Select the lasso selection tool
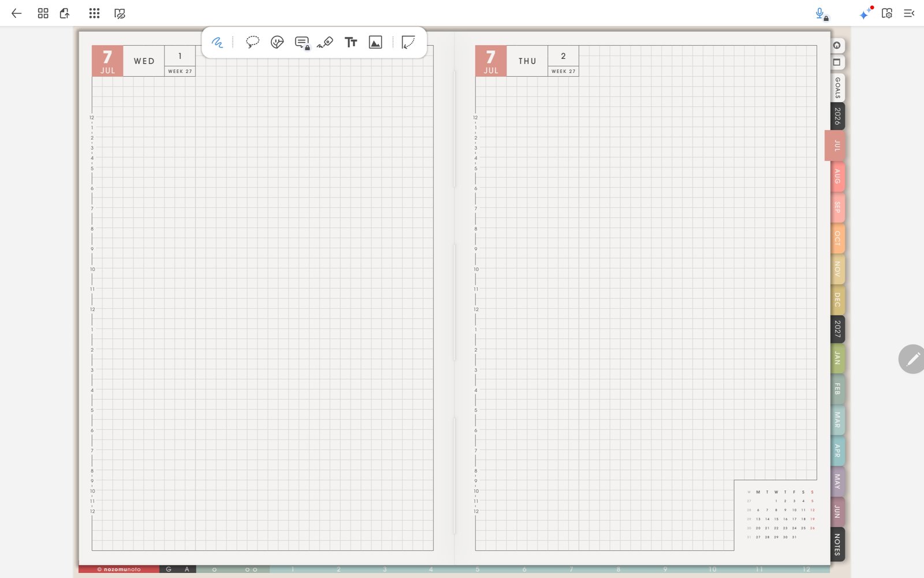 pyautogui.click(x=252, y=42)
